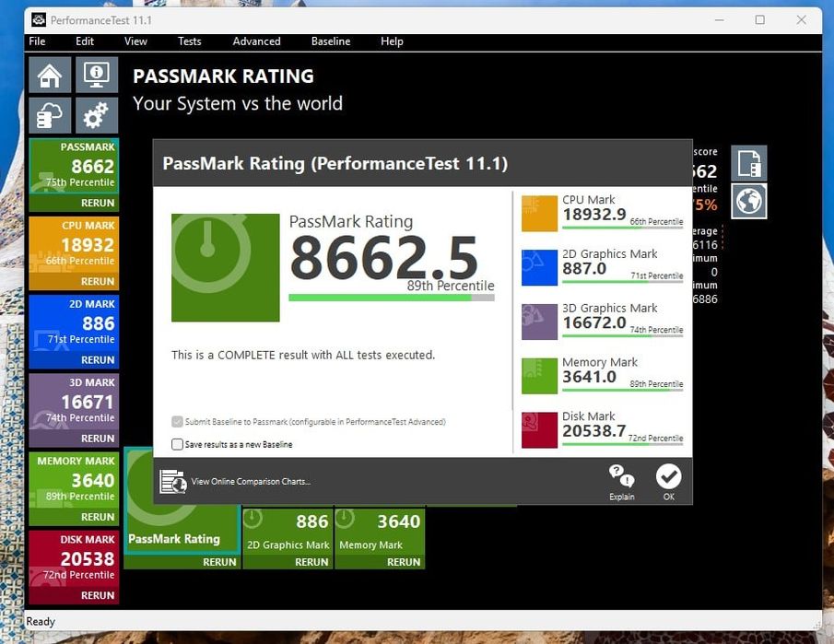Rerun the bottom PassMark Rating tile
The height and width of the screenshot is (644, 834).
[219, 562]
